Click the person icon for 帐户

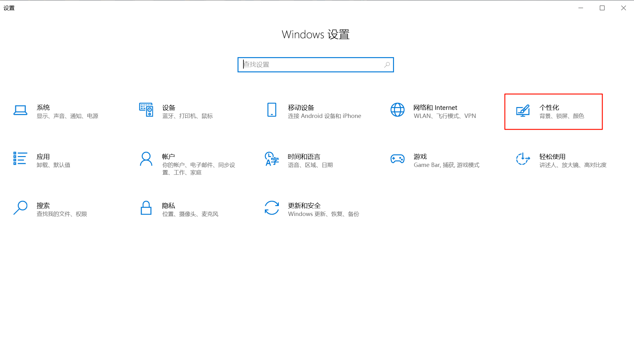tap(146, 159)
